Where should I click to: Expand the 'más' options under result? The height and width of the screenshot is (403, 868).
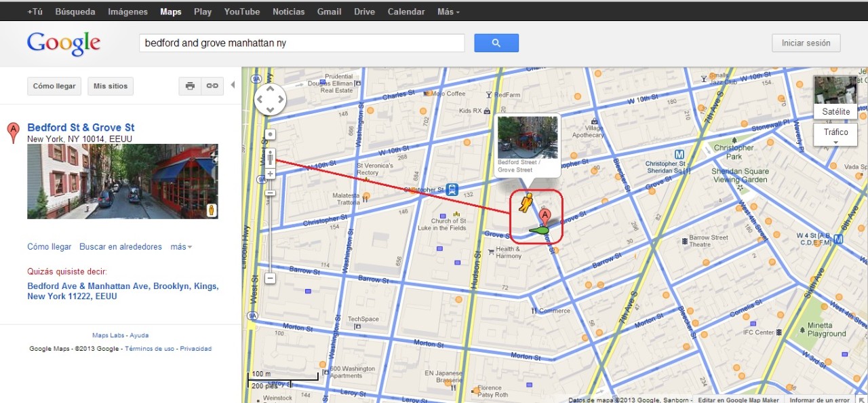181,247
